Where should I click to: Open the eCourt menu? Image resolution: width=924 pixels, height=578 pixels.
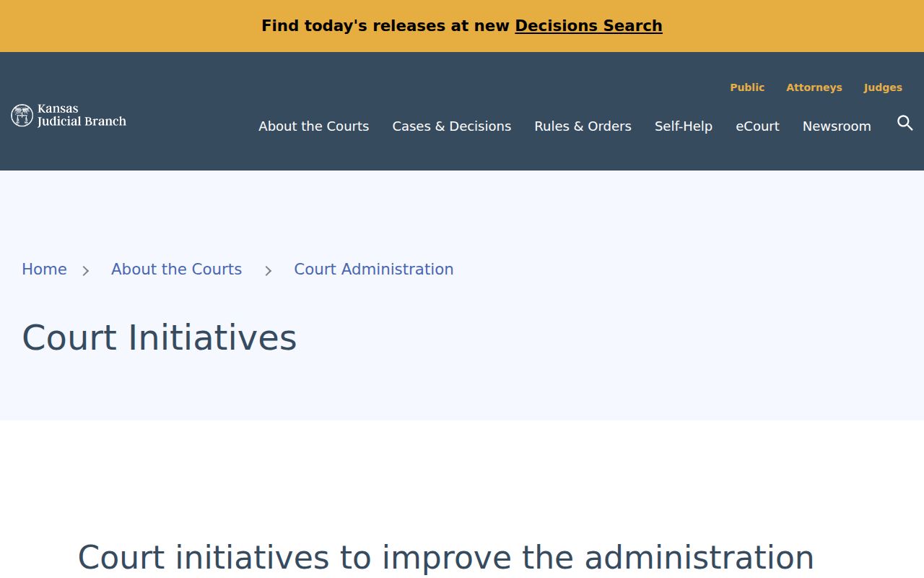tap(758, 126)
